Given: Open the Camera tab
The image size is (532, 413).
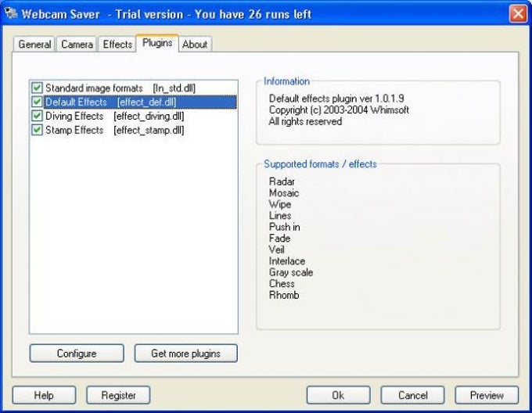Looking at the screenshot, I should pos(77,44).
